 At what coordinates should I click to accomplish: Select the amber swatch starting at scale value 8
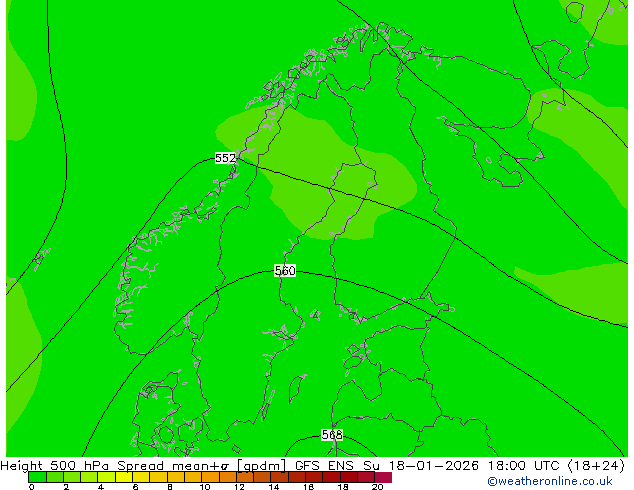pos(176,477)
